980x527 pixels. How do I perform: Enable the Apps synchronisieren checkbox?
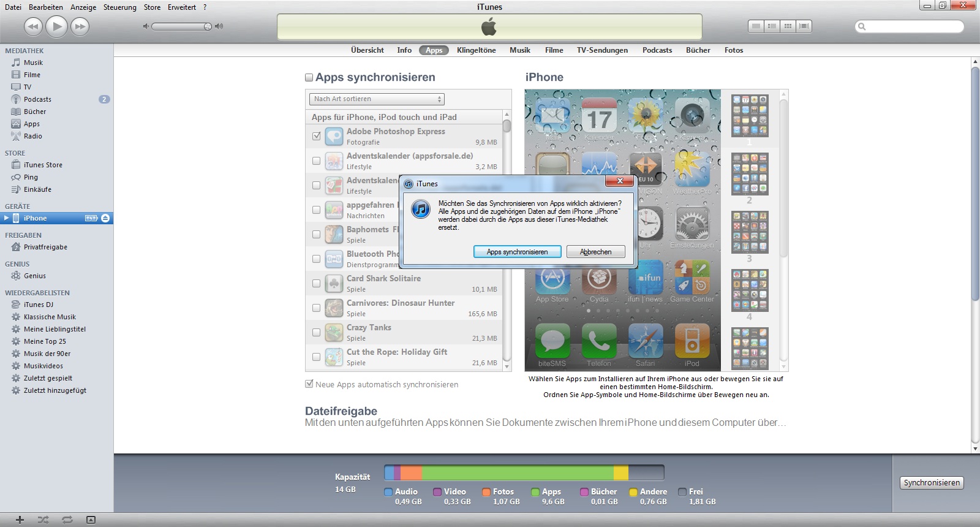[309, 78]
